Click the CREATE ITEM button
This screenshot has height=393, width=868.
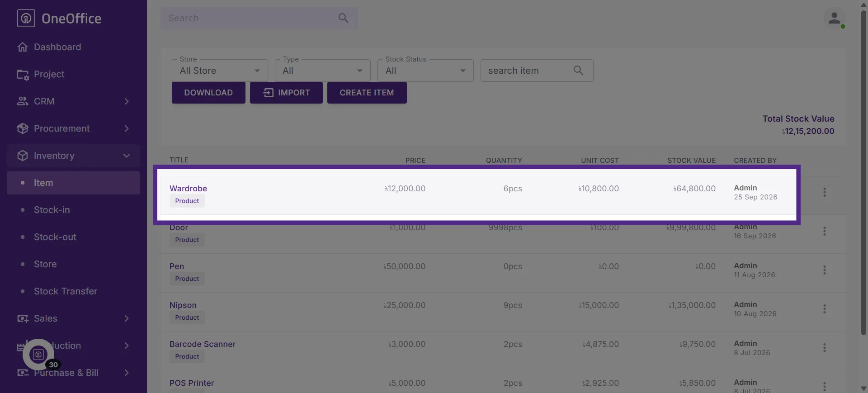tap(367, 93)
